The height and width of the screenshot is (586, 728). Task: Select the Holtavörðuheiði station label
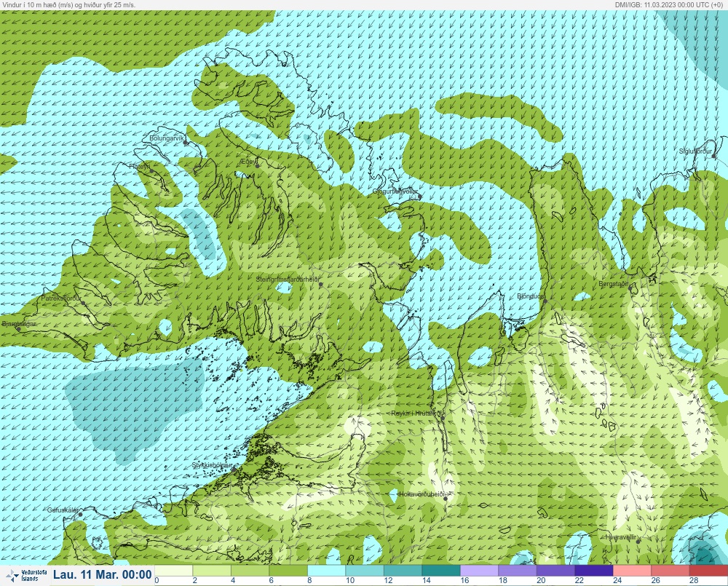[x=422, y=494]
